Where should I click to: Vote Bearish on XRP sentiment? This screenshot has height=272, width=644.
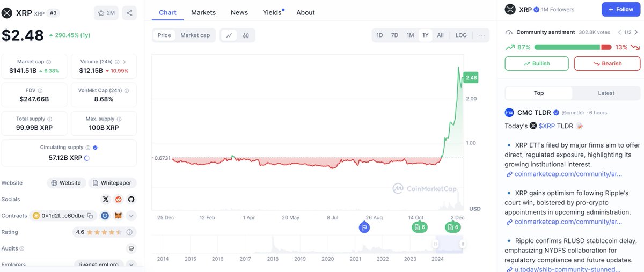click(607, 63)
